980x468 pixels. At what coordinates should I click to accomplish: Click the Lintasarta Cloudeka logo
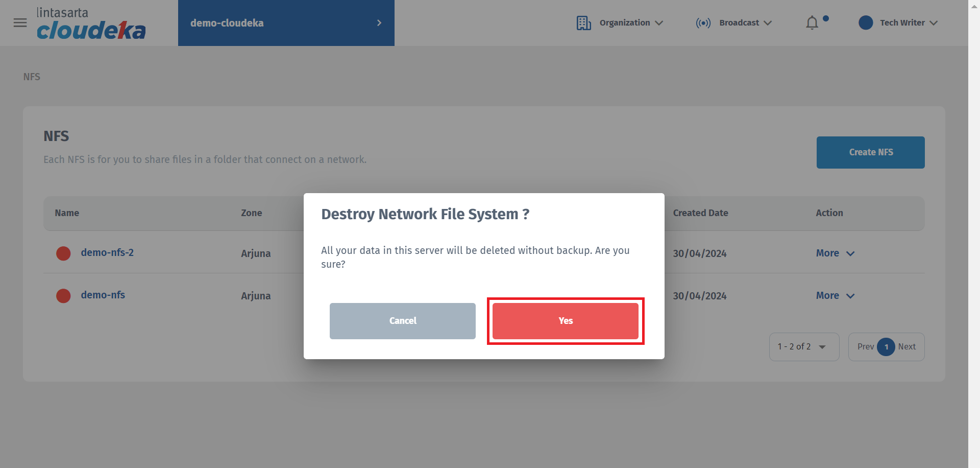point(91,24)
